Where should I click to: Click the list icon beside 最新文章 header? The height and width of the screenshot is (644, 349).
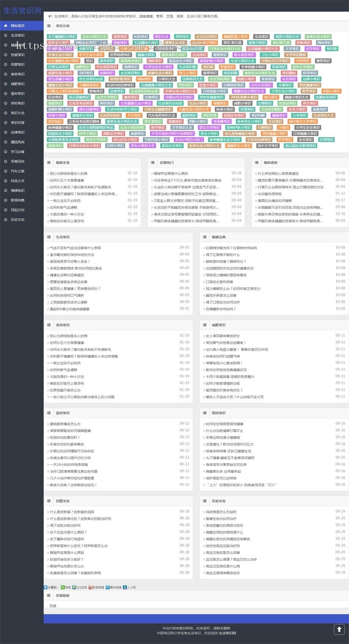49,163
